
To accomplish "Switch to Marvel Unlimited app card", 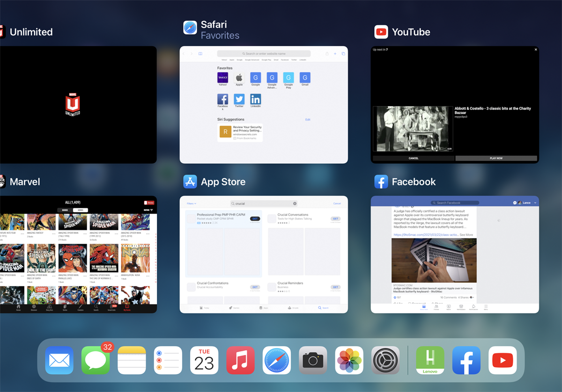I will coord(78,105).
